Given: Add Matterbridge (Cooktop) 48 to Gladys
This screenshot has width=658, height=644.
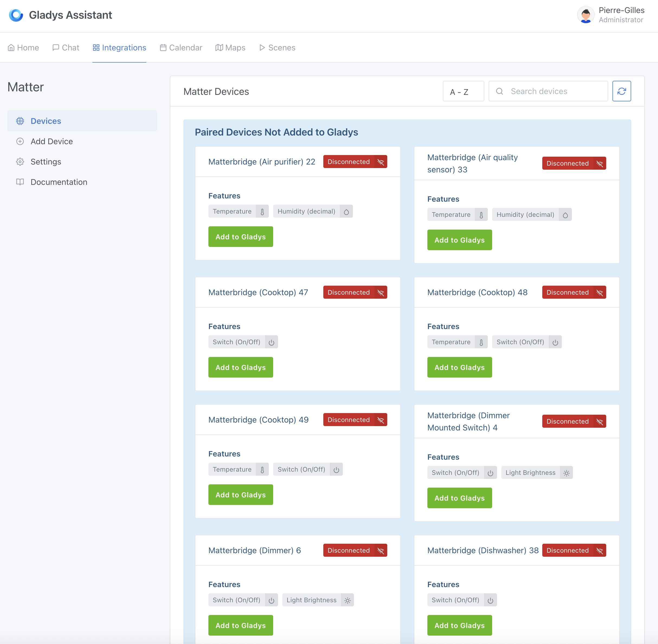Looking at the screenshot, I should [459, 367].
